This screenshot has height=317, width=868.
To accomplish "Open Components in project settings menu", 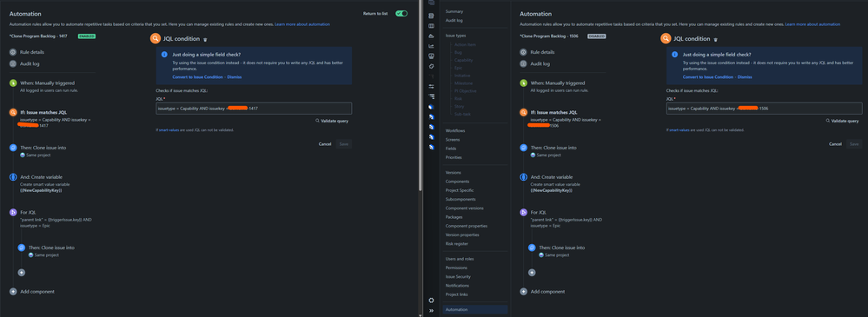I will [457, 182].
